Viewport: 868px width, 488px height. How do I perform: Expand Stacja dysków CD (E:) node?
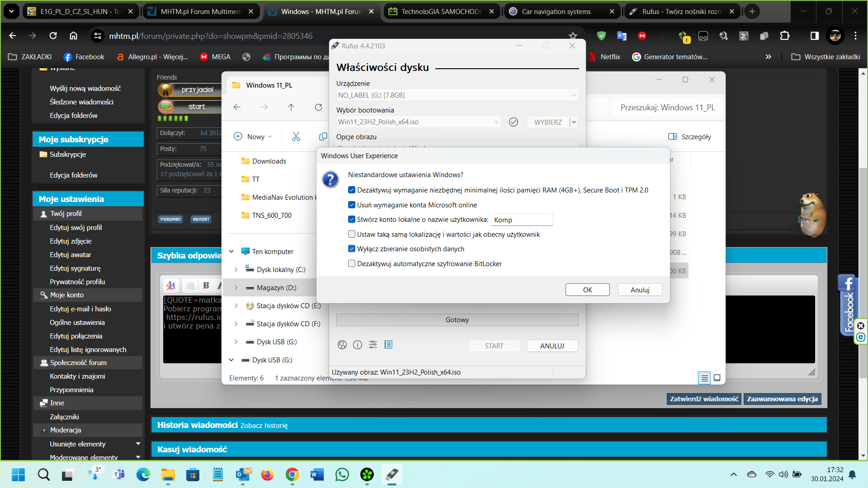point(236,305)
